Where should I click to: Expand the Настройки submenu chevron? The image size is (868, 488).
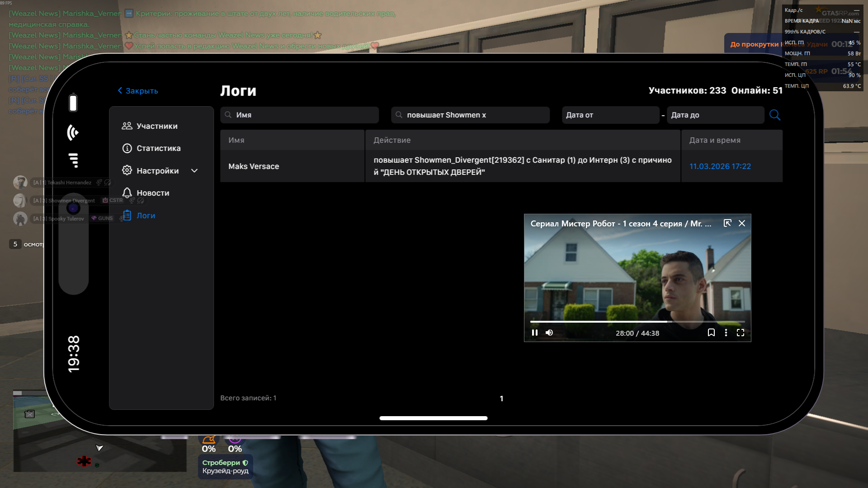coord(194,171)
